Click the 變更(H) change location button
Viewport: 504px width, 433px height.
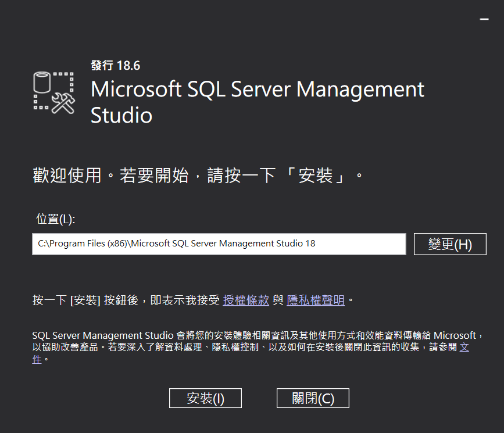tap(450, 244)
